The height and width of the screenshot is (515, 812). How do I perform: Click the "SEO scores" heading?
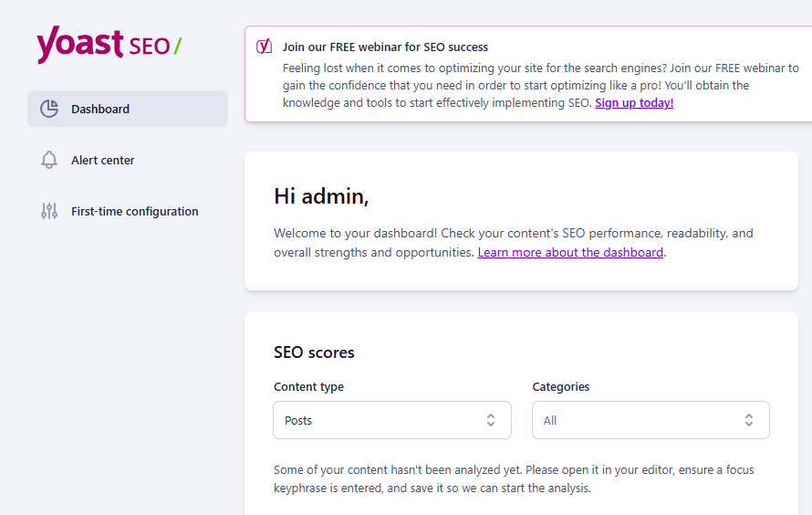tap(314, 352)
